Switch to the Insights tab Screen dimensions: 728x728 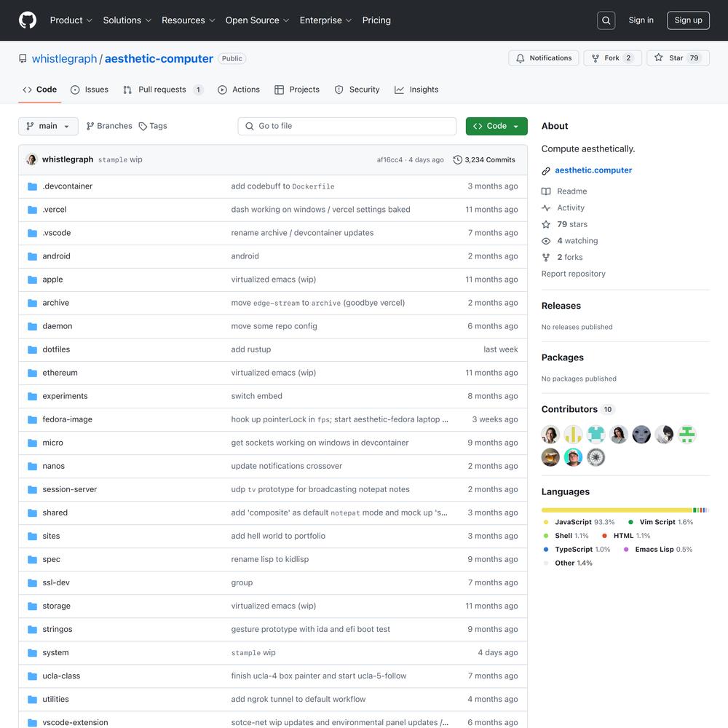tap(416, 90)
